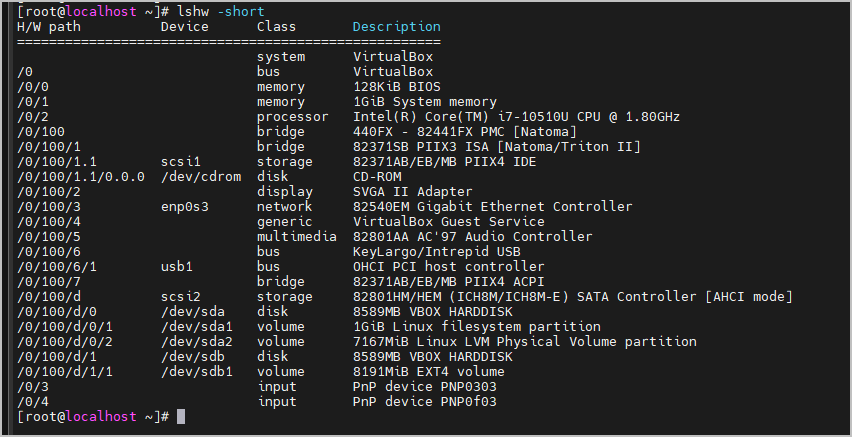
Task: Click 'scsi1' device name
Action: click(180, 161)
